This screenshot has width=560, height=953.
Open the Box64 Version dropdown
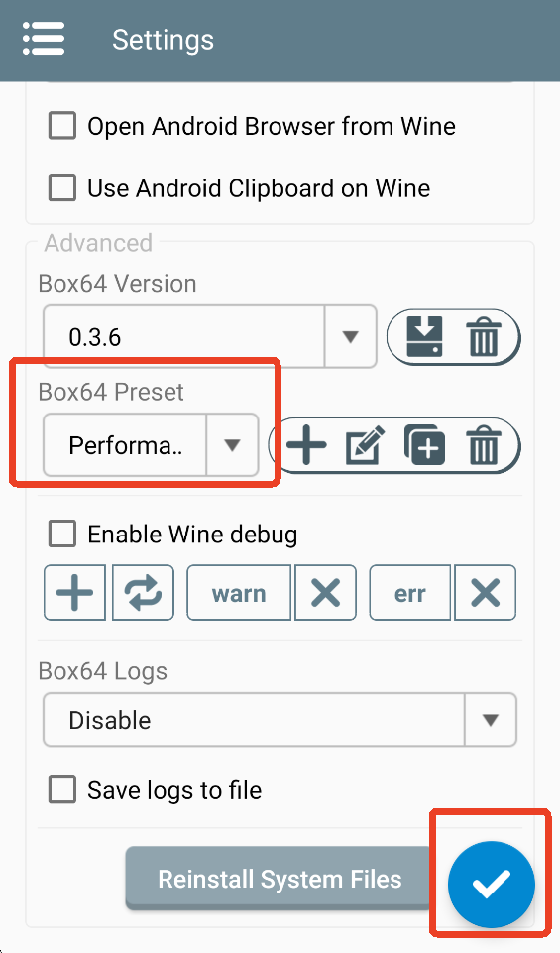coord(210,337)
